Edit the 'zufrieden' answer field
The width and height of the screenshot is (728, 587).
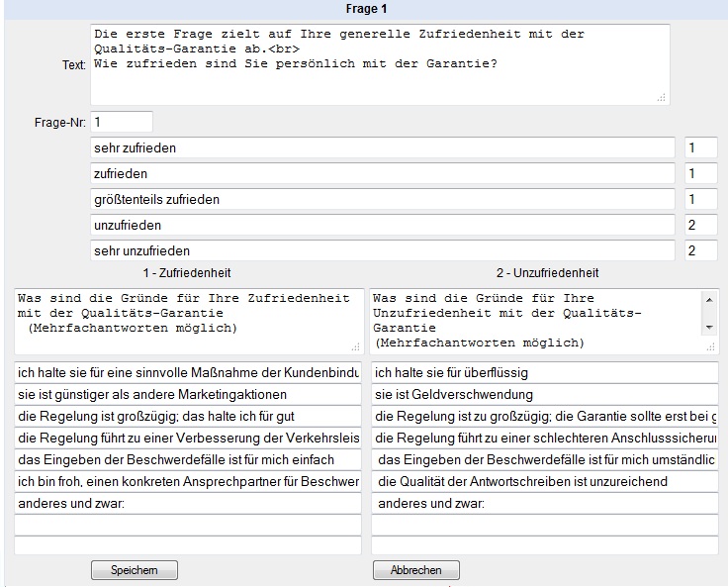tap(383, 173)
